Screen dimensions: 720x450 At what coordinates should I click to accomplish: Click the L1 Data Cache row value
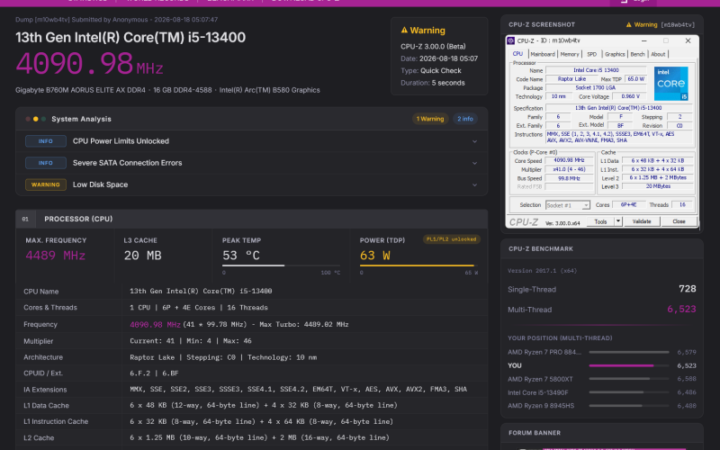[264, 405]
